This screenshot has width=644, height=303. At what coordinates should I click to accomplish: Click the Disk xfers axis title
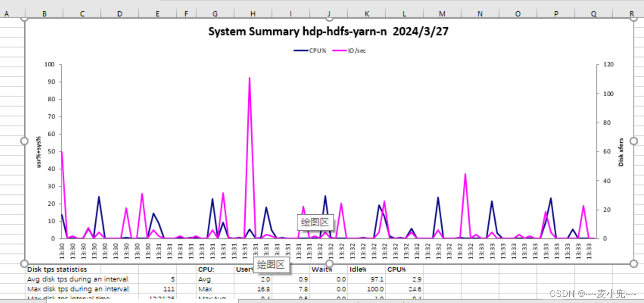[x=621, y=152]
